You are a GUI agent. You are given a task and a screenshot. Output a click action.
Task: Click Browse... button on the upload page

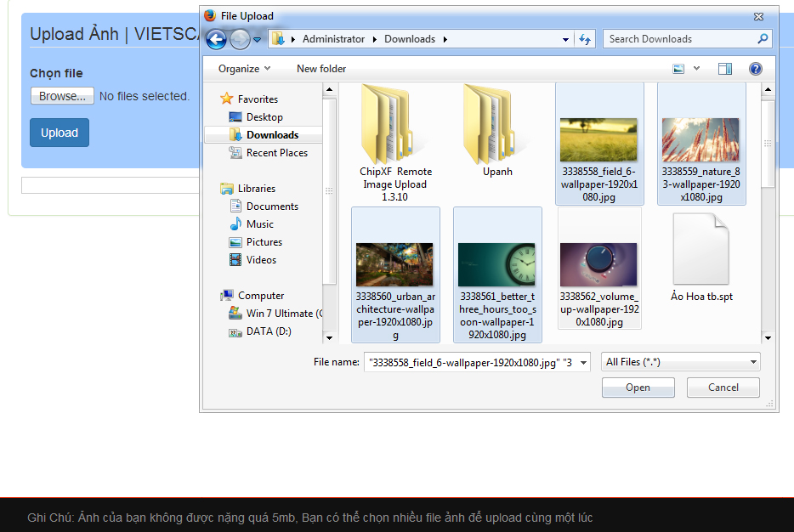(x=62, y=96)
